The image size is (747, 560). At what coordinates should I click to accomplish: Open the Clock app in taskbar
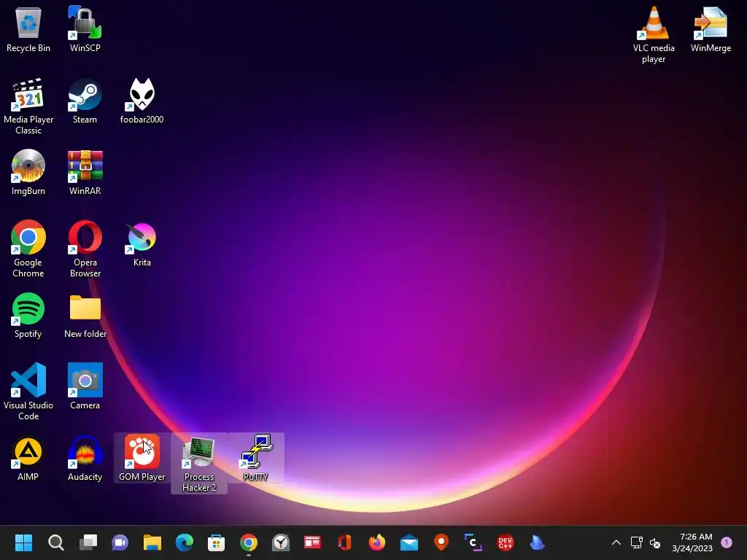click(281, 542)
